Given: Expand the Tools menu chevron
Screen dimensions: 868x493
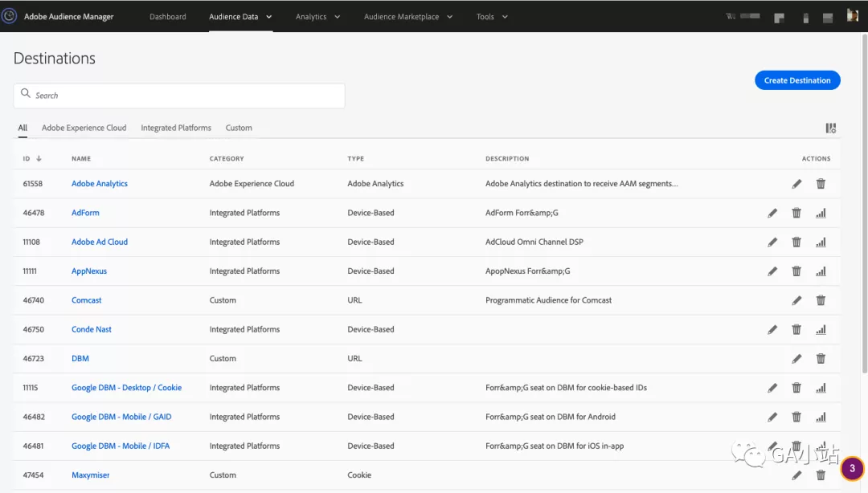Looking at the screenshot, I should [505, 17].
